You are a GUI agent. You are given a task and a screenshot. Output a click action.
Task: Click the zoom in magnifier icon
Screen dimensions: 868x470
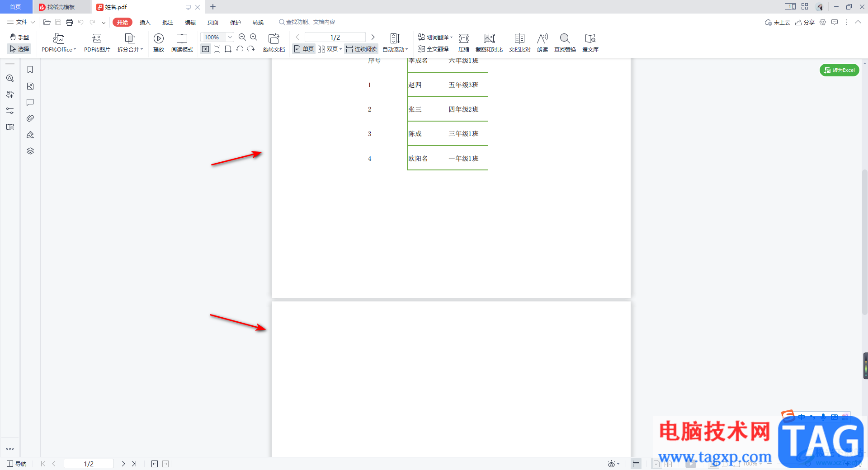pos(254,37)
